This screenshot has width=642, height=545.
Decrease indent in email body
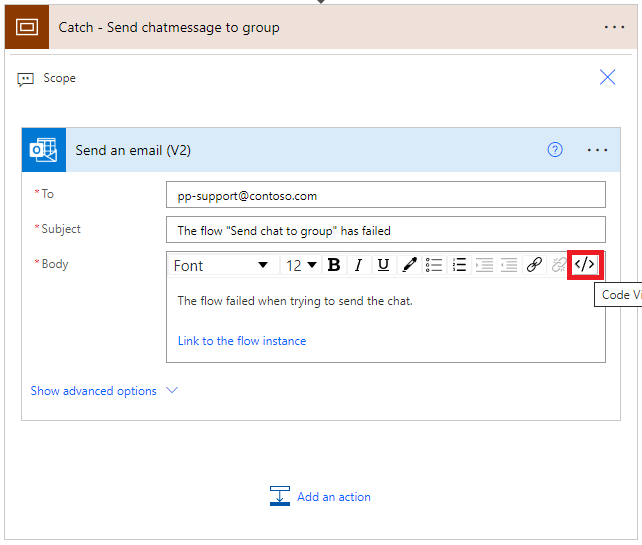tap(484, 265)
